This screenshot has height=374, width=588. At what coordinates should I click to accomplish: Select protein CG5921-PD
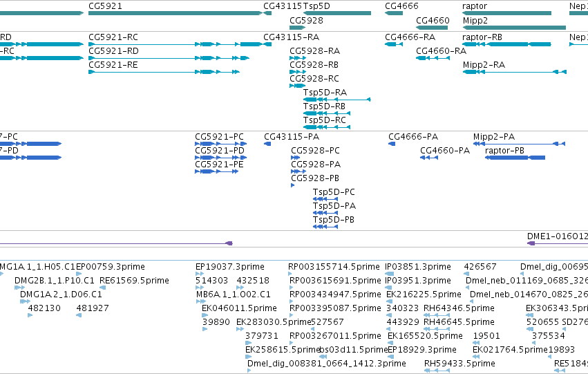[221, 158]
